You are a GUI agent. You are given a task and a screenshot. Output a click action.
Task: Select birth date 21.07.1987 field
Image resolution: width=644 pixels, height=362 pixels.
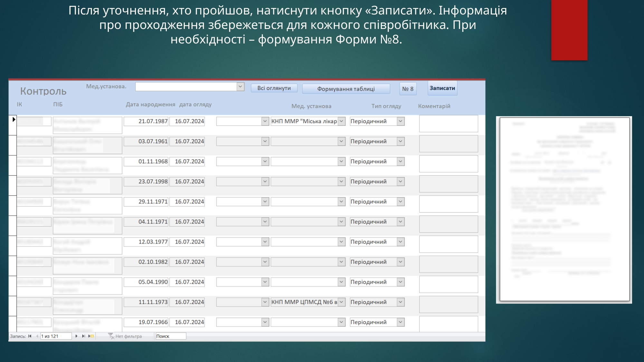[146, 121]
